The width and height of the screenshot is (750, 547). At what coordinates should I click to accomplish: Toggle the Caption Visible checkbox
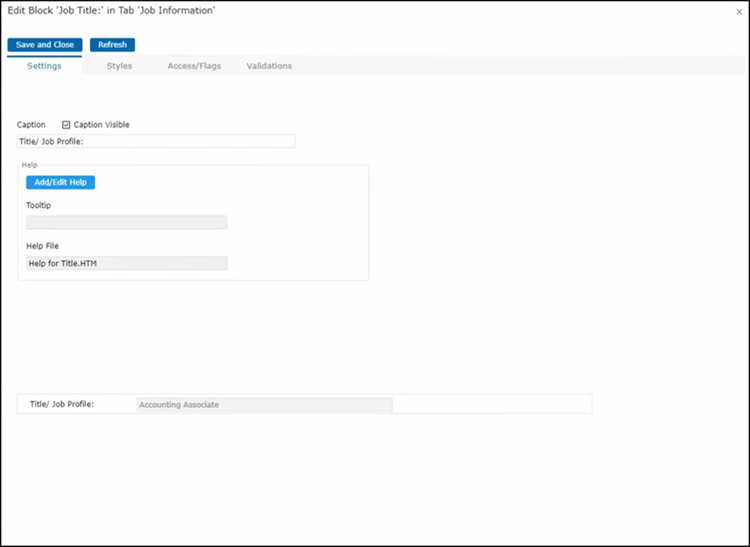click(66, 125)
